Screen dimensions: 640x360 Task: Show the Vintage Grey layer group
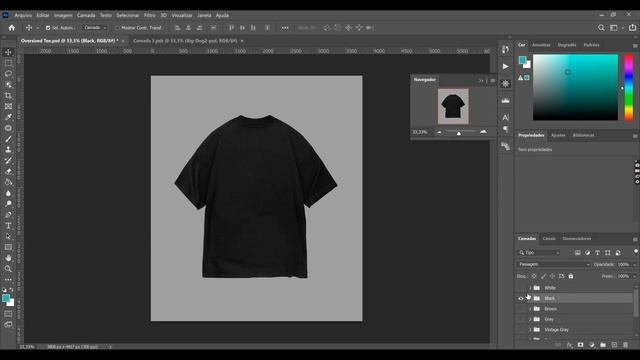[521, 330]
